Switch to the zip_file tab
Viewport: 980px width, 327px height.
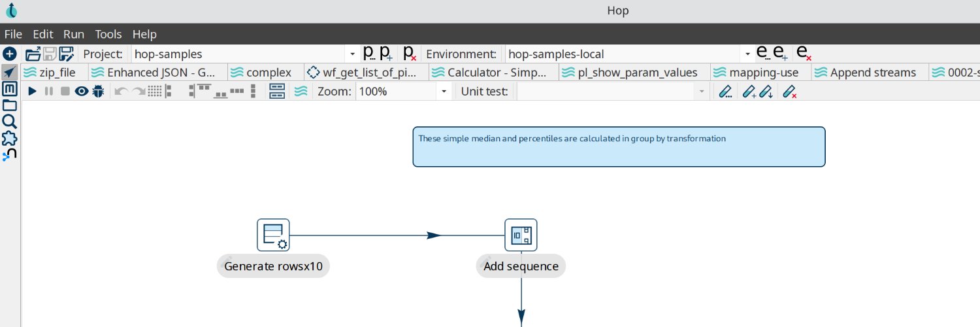tap(54, 73)
